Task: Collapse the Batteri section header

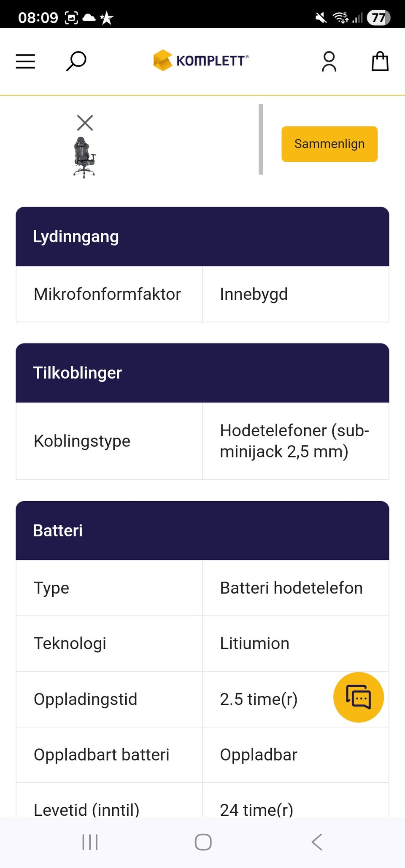Action: point(202,530)
